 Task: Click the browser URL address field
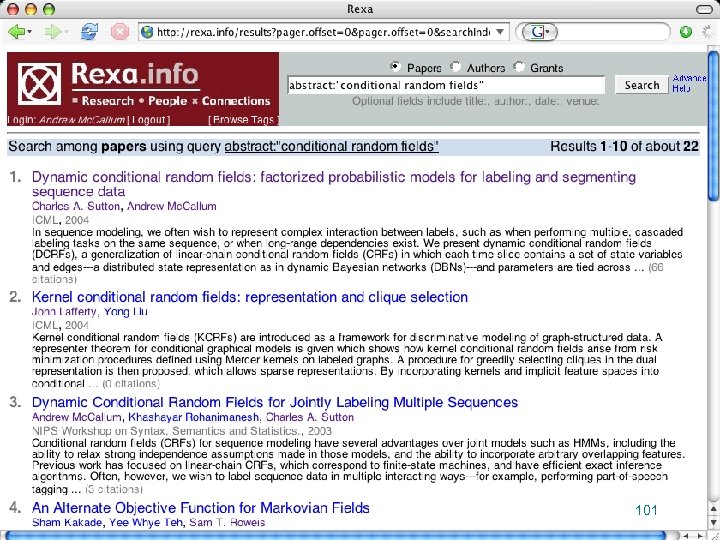tap(325, 32)
